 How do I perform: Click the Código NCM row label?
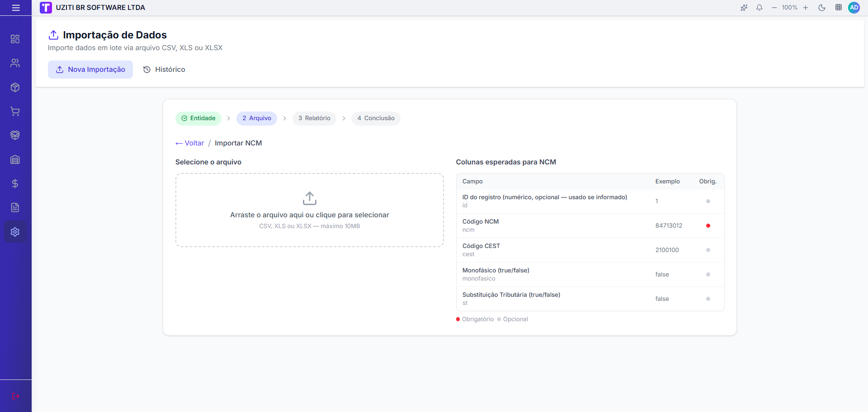481,222
